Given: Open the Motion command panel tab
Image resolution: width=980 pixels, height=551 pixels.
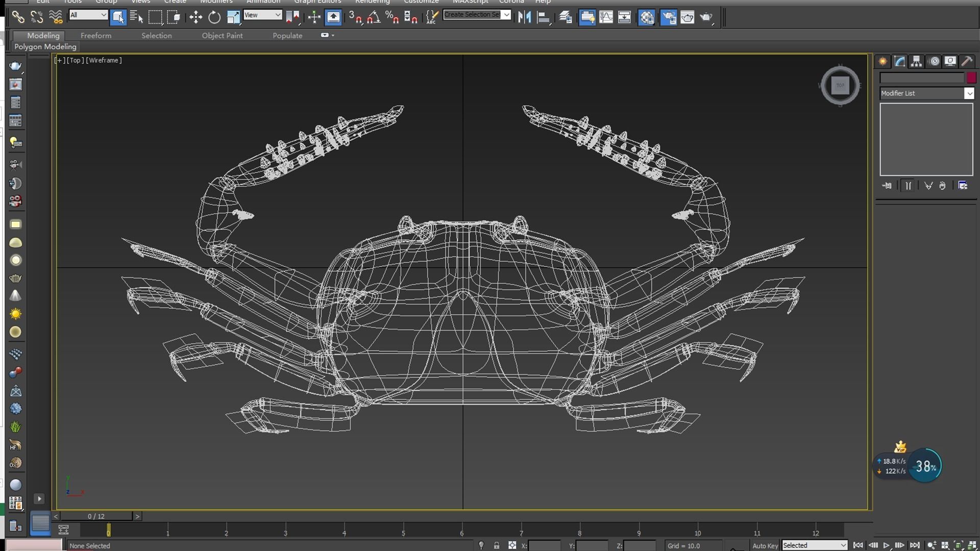Looking at the screenshot, I should pos(934,61).
